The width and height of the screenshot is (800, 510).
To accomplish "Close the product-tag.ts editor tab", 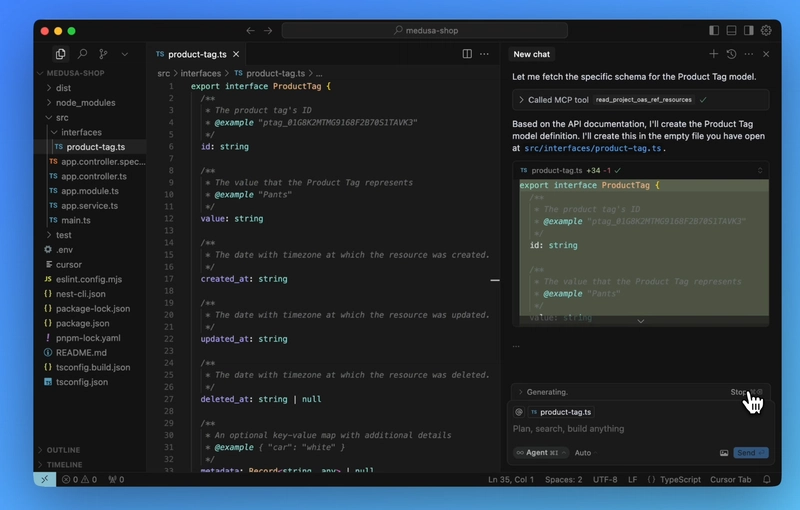I will [236, 54].
